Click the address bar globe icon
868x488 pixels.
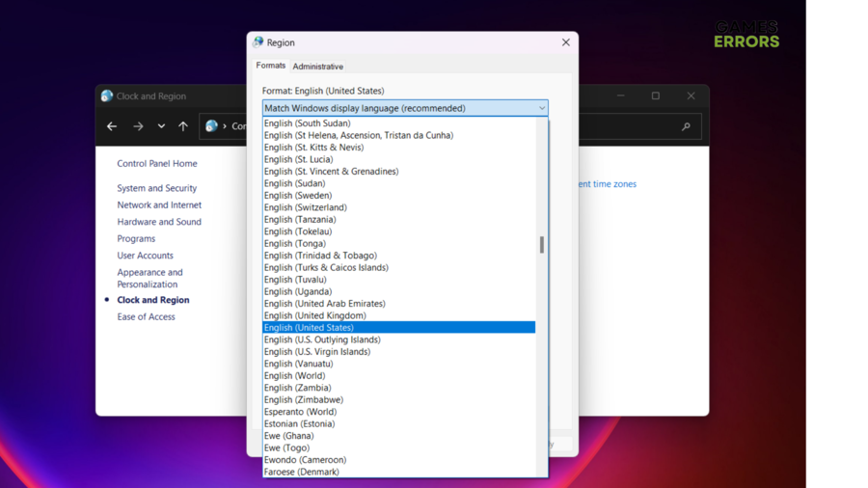pos(212,126)
